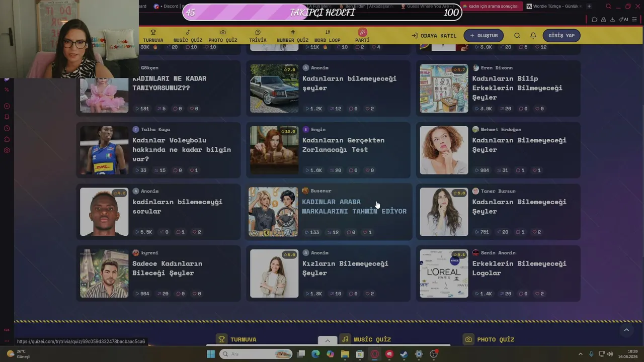Open the browser easy-setup menu icon
Image resolution: width=644 pixels, height=362 pixels.
pyautogui.click(x=635, y=20)
